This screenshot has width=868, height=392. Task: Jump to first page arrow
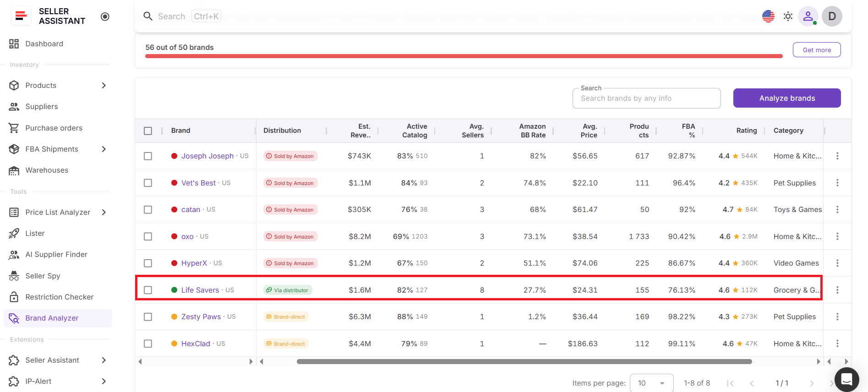click(731, 384)
